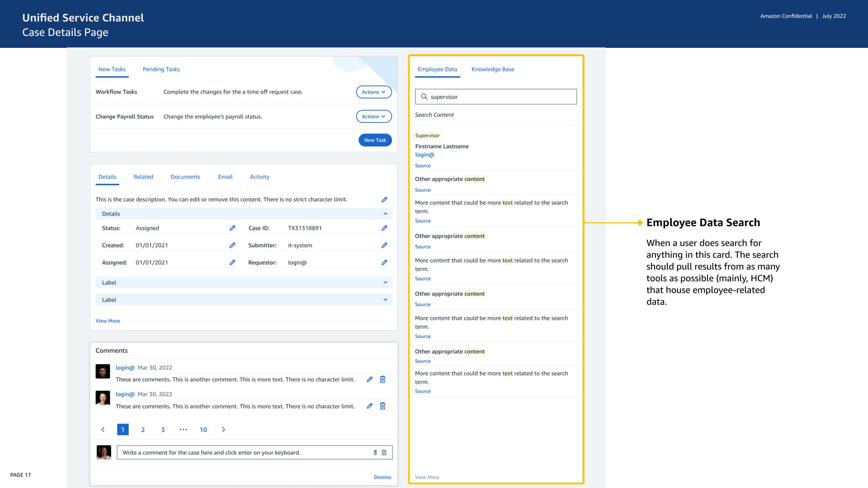Go to comments page 10
Viewport: 868px width, 488px height.
tap(203, 430)
